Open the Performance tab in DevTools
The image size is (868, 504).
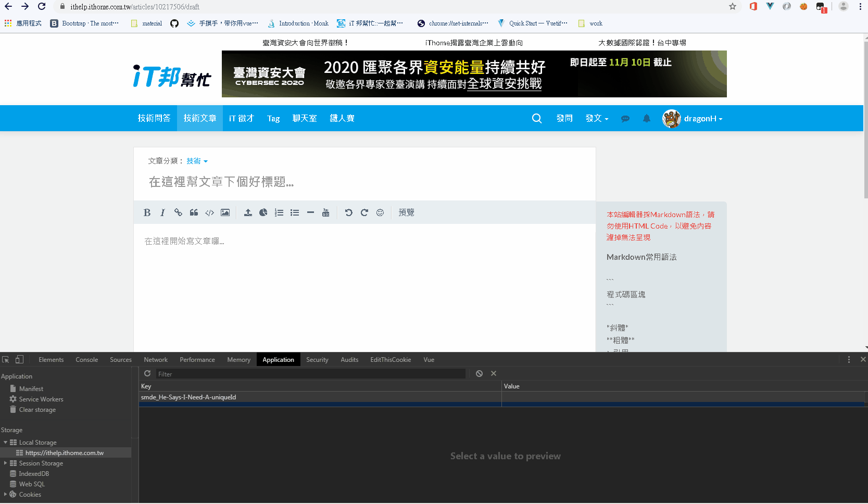(x=197, y=359)
